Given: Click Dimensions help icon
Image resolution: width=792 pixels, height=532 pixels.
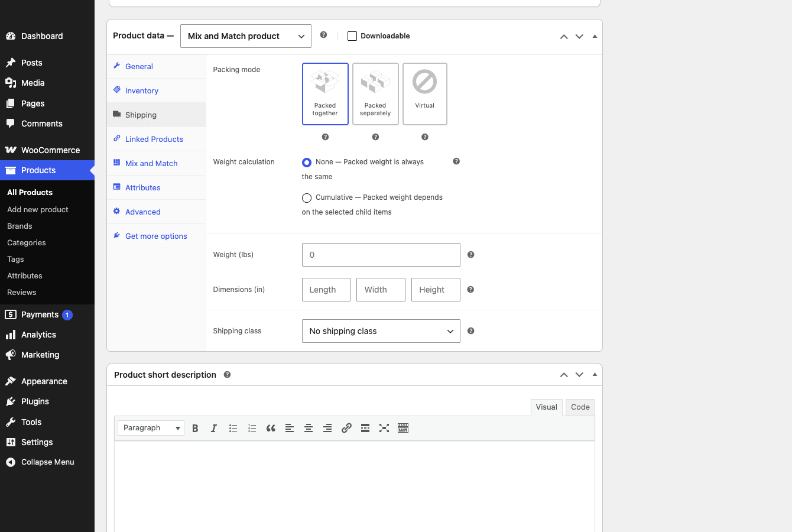Looking at the screenshot, I should [x=471, y=290].
